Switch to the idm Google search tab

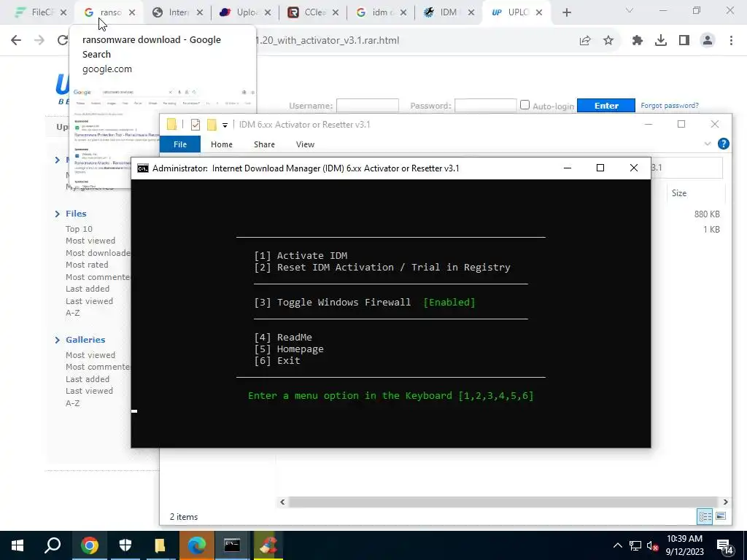(x=381, y=13)
